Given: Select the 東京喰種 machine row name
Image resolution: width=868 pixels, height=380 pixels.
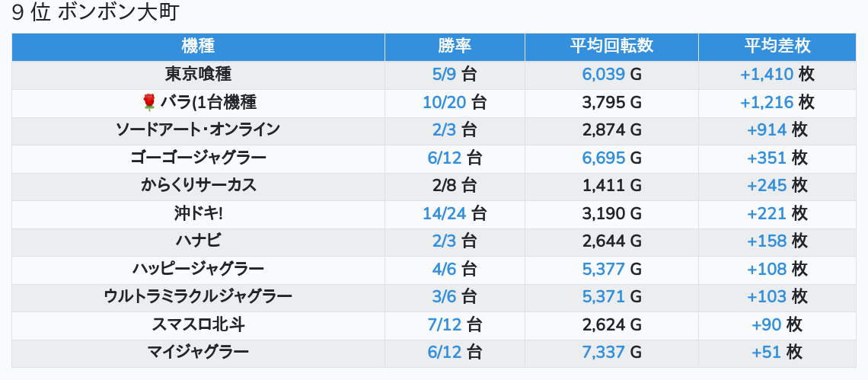Looking at the screenshot, I should point(198,74).
